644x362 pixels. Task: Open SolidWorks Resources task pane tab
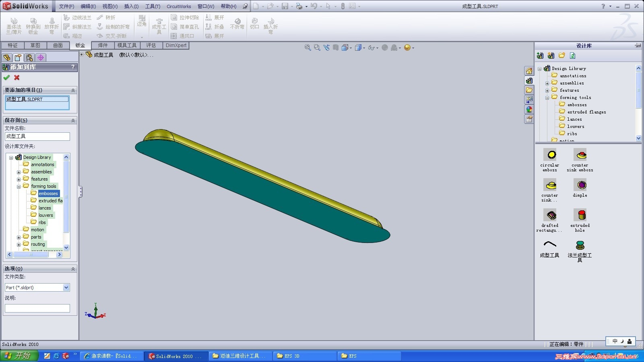[x=529, y=71]
